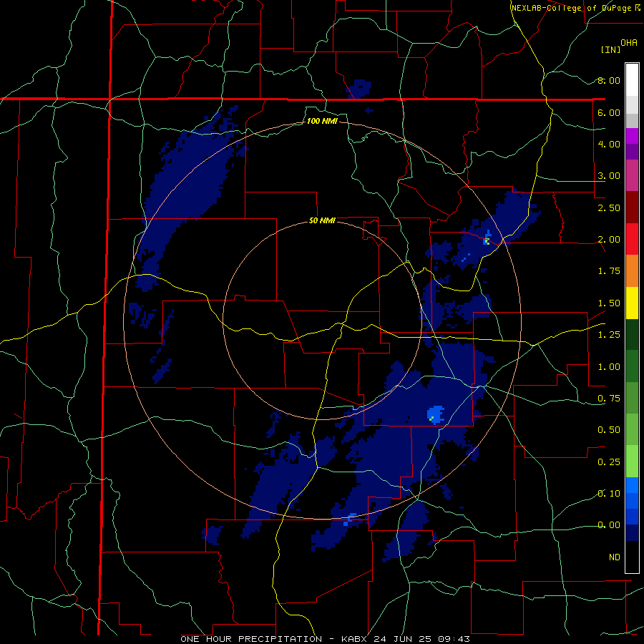Viewport: 644px width, 644px height.
Task: Click the [IN] units label
Action: pos(611,49)
